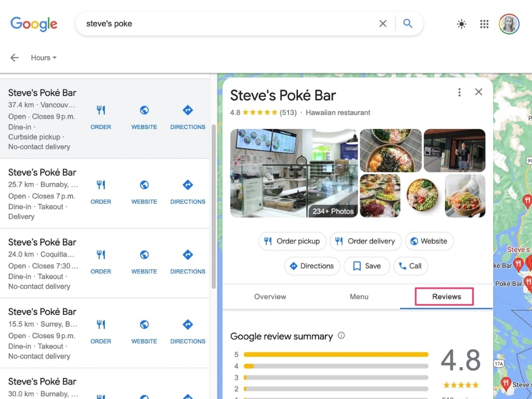This screenshot has height=399, width=532.
Task: Open the 234+ Photos main interior photo
Action: click(x=294, y=173)
